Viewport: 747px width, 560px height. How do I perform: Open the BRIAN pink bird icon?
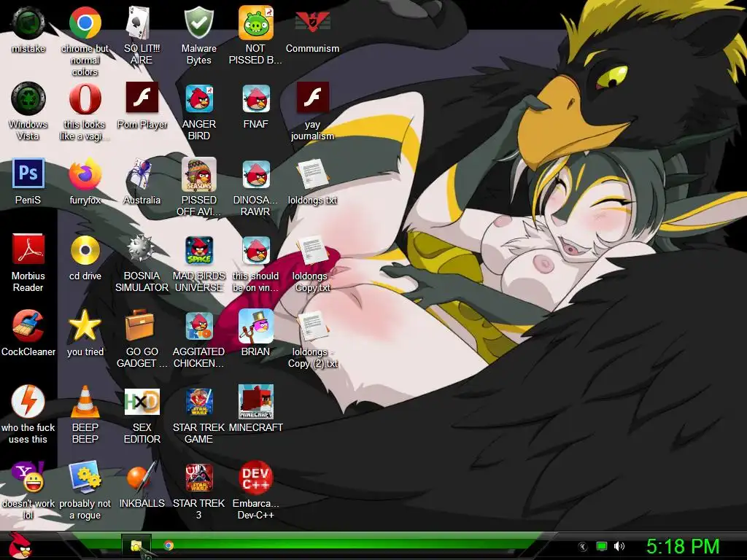pos(256,326)
